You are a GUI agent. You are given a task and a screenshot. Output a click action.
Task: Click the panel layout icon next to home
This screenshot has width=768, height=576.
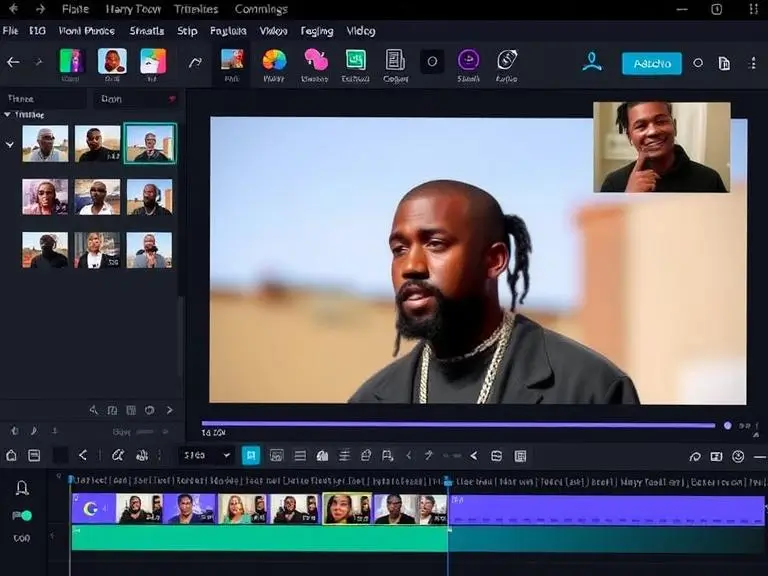click(34, 456)
